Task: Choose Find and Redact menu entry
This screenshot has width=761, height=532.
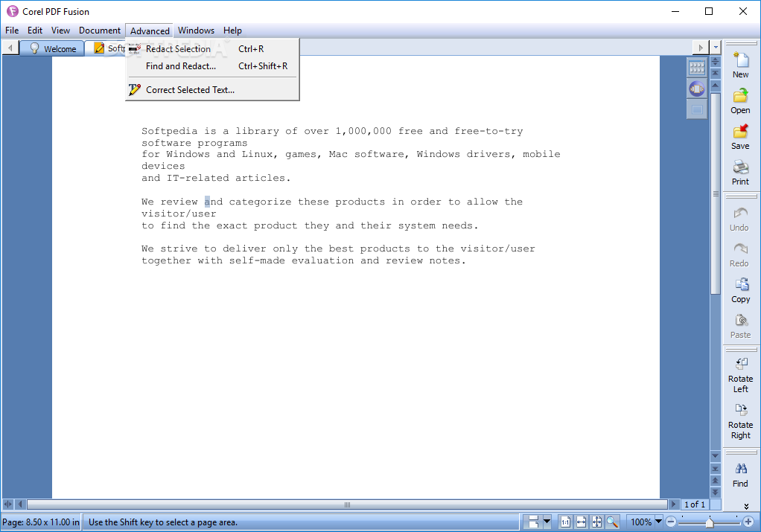Action: click(x=212, y=66)
